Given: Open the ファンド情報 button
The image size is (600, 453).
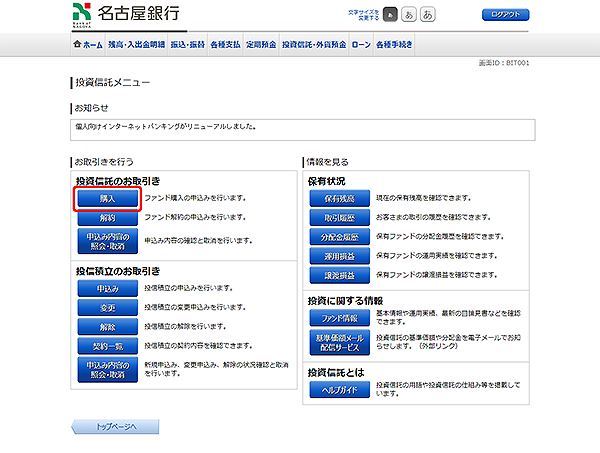Looking at the screenshot, I should click(340, 318).
